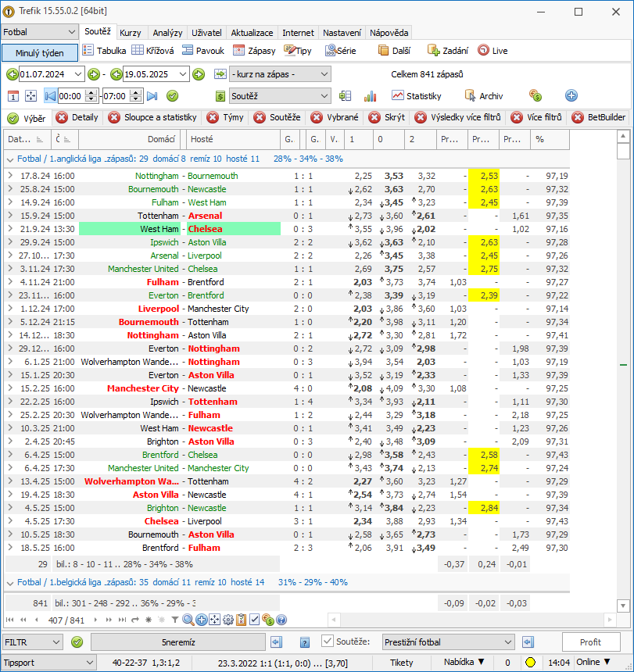This screenshot has height=672, width=634.
Task: Switch to the Aktualizace tab
Action: (x=252, y=33)
